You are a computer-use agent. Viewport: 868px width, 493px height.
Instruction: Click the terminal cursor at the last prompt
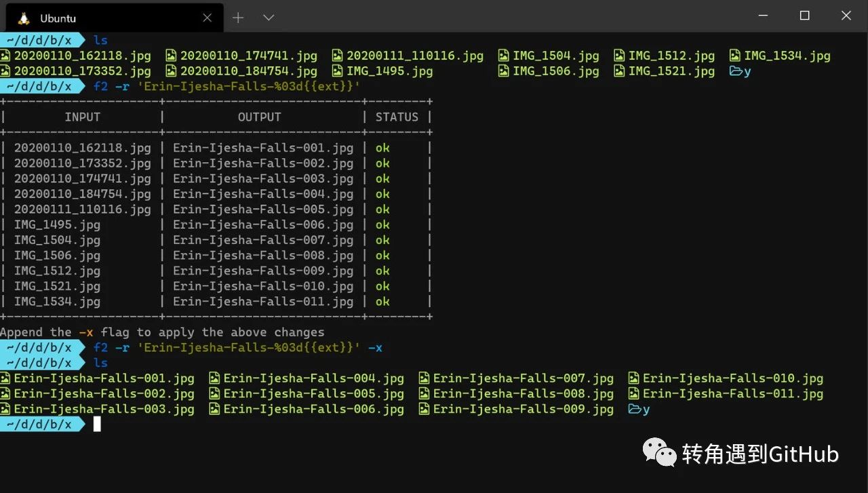[x=97, y=425]
